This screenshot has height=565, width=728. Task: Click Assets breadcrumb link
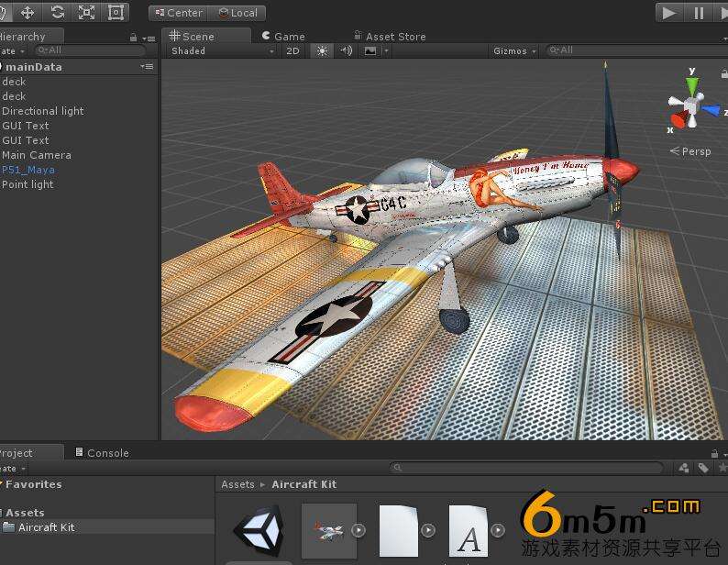pyautogui.click(x=237, y=484)
